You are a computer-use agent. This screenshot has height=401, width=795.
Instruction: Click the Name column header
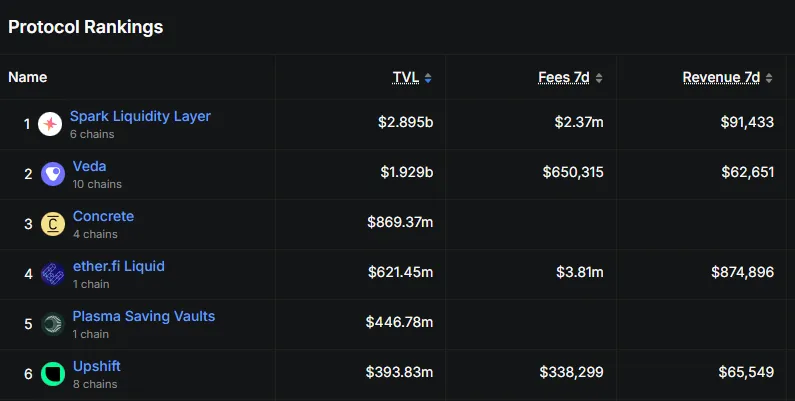(x=28, y=77)
